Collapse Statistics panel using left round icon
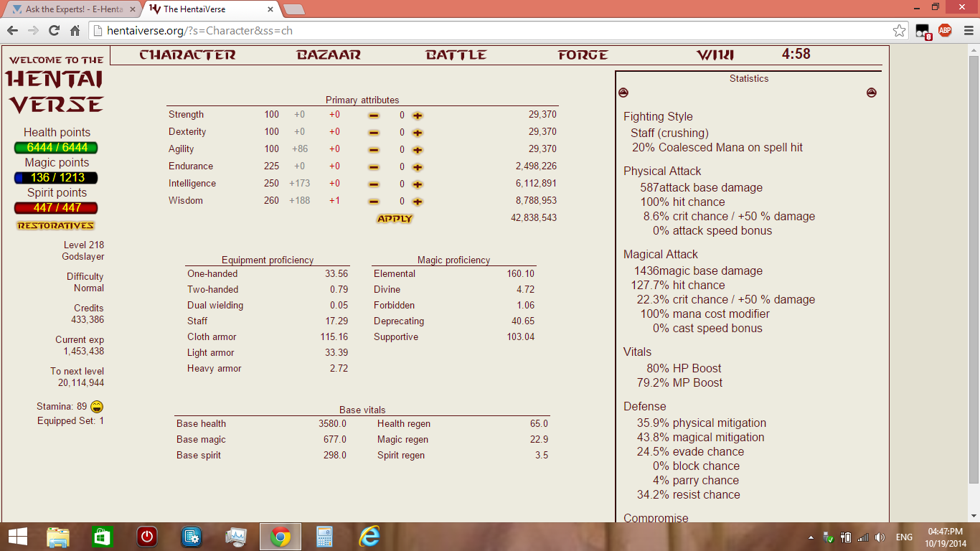 [x=623, y=93]
